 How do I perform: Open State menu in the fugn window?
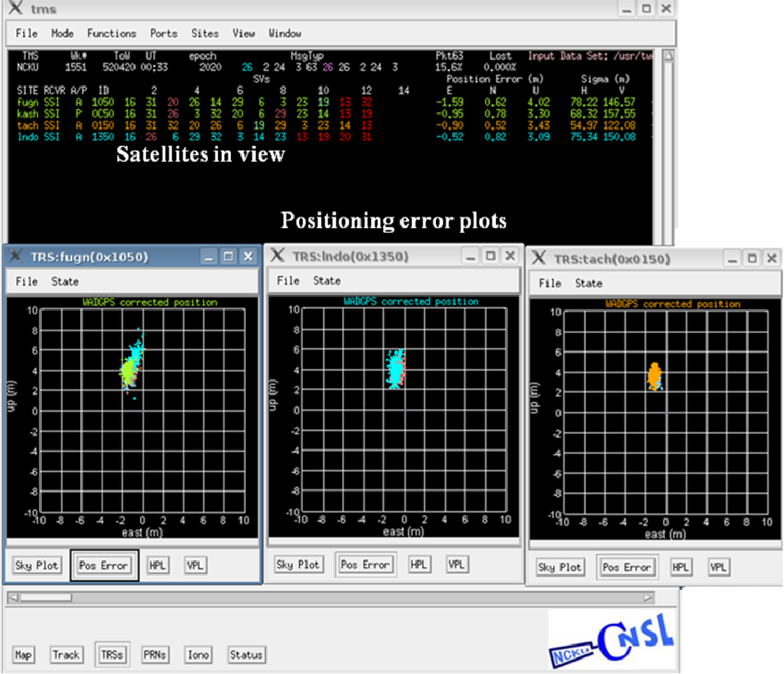65,282
